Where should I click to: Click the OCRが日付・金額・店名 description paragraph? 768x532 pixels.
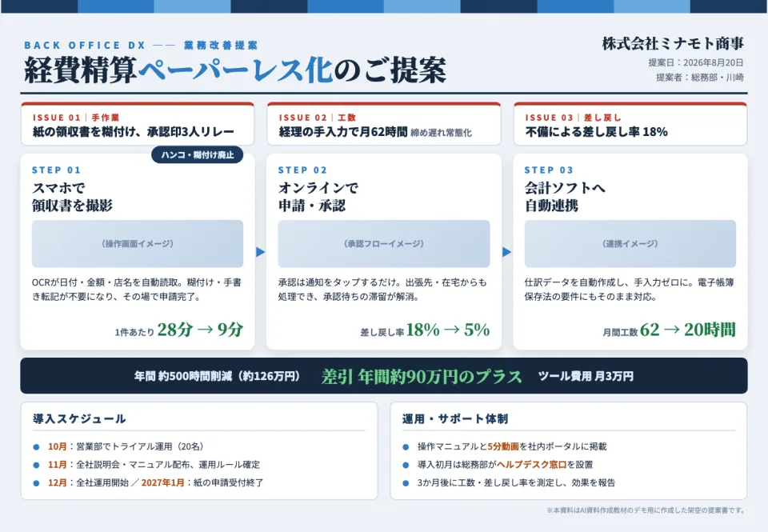pyautogui.click(x=137, y=289)
